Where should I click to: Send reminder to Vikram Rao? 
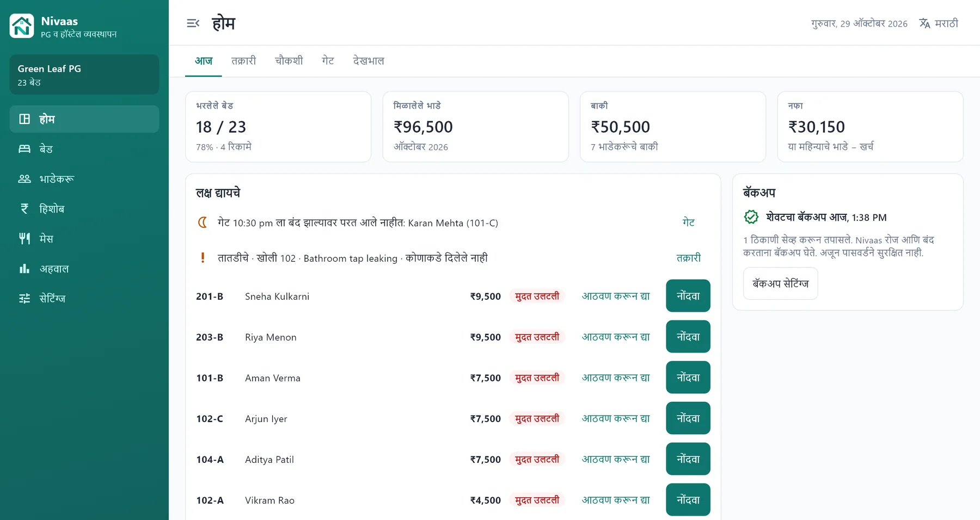[x=616, y=500]
